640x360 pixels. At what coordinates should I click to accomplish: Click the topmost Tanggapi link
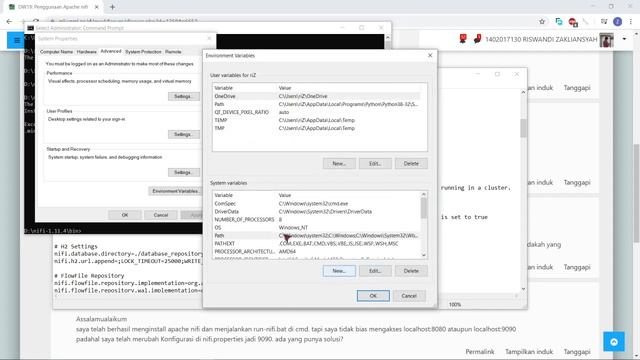(577, 88)
